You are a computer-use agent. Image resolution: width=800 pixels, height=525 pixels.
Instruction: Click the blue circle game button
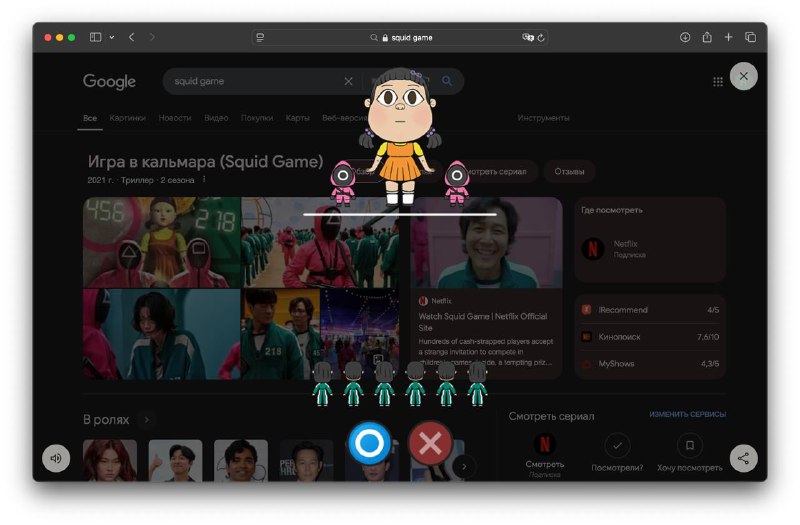(x=369, y=443)
